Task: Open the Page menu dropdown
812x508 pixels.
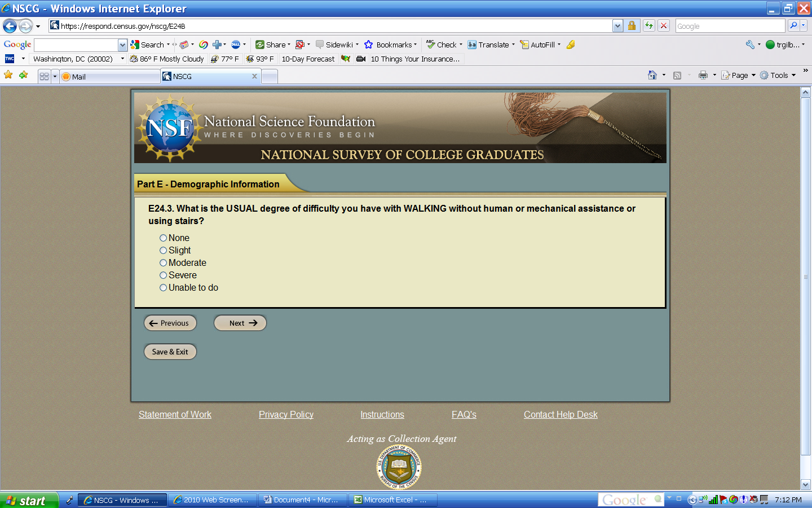Action: [x=739, y=75]
